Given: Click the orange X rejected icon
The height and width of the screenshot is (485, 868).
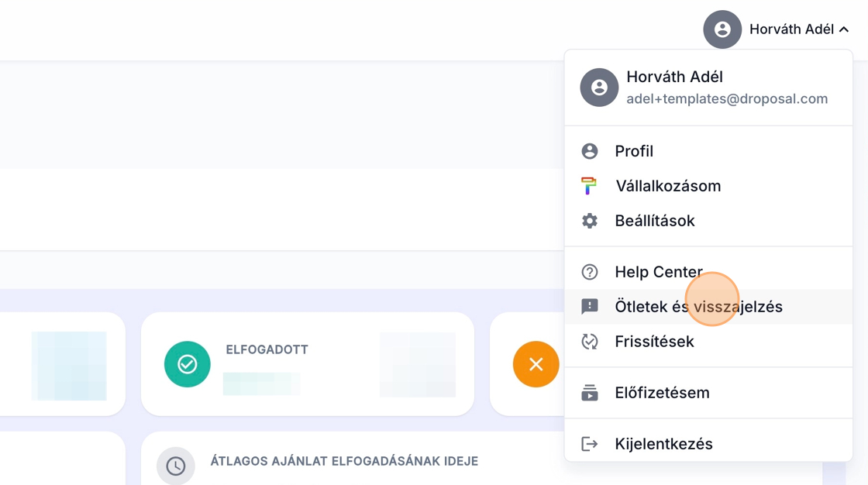Looking at the screenshot, I should [x=536, y=364].
